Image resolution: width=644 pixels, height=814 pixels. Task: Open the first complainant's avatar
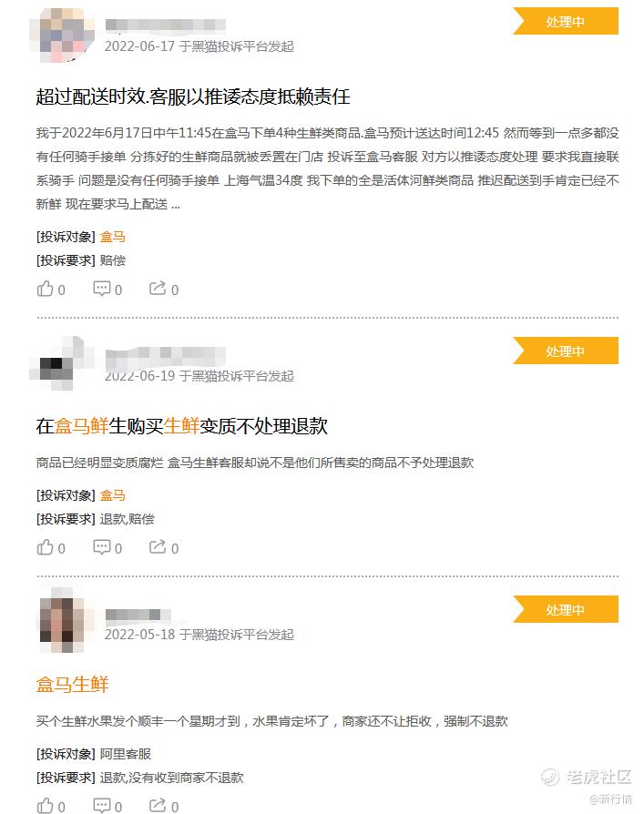click(62, 35)
